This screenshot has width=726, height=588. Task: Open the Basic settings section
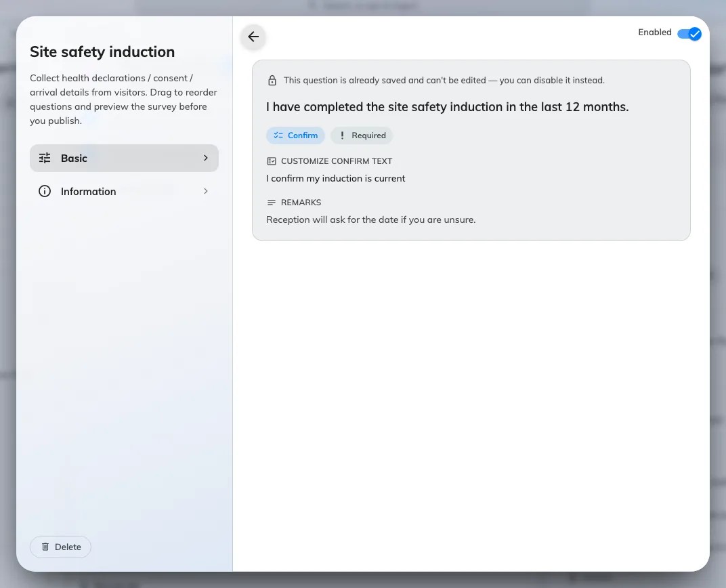(124, 158)
